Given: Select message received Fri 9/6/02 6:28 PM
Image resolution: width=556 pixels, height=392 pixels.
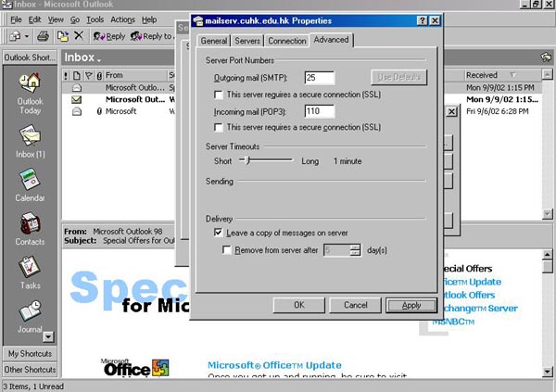Looking at the screenshot, I should (x=498, y=111).
